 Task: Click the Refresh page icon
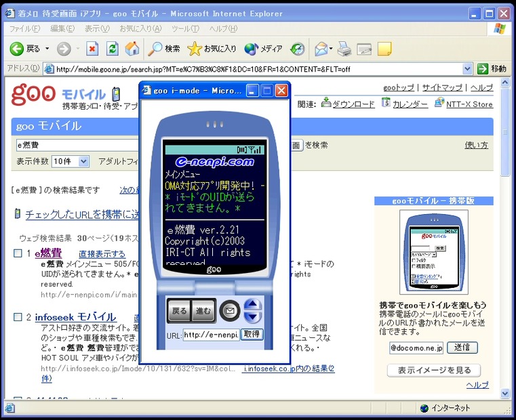click(x=112, y=49)
